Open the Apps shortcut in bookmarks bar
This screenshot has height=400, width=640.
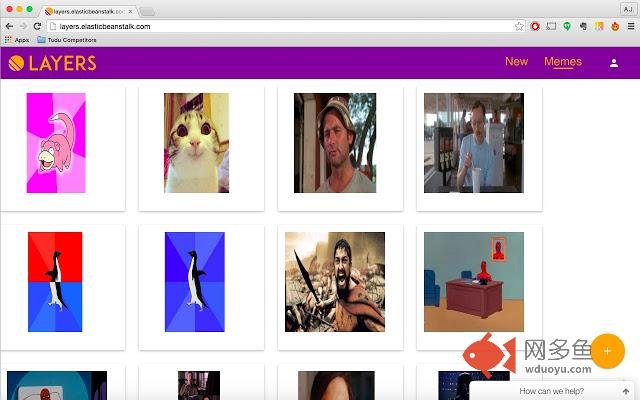[x=16, y=40]
